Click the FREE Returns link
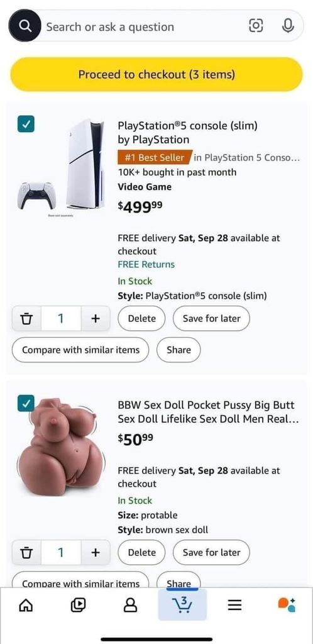This screenshot has height=644, width=313. pos(146,264)
